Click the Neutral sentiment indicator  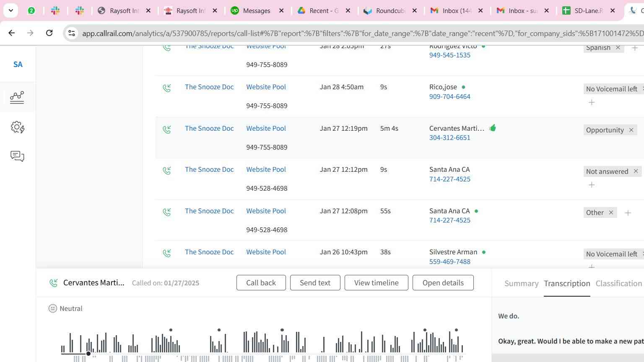65,308
